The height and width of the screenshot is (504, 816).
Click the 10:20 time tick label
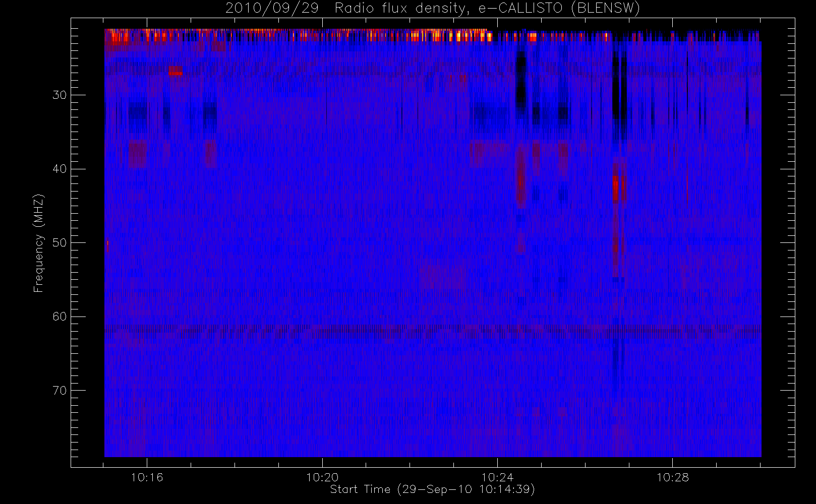[x=322, y=477]
